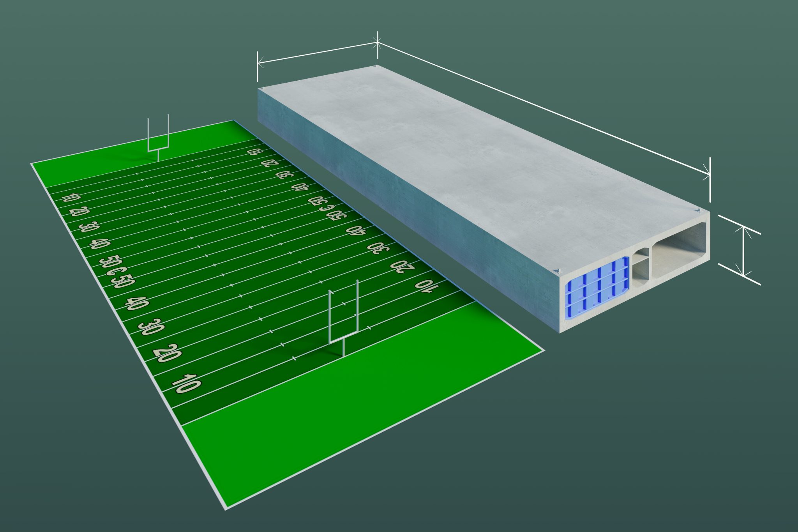Click the vertical height dimension arrow
The image size is (798, 532).
click(x=744, y=251)
